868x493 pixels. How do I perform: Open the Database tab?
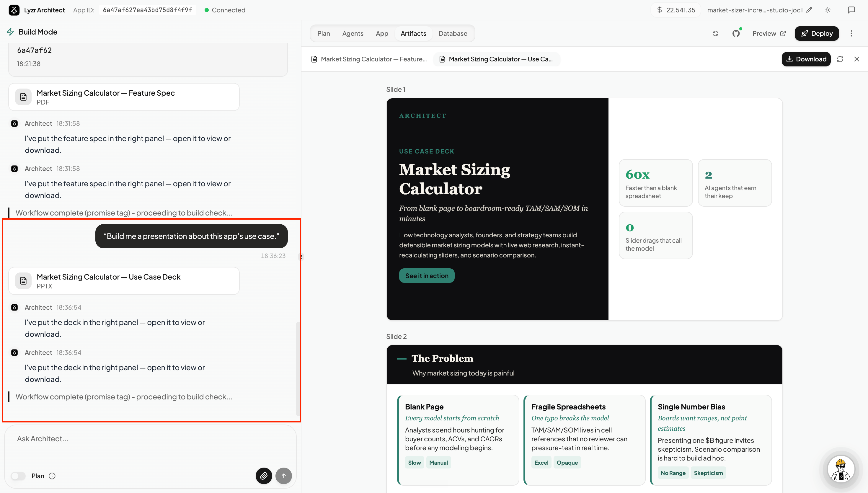tap(453, 34)
